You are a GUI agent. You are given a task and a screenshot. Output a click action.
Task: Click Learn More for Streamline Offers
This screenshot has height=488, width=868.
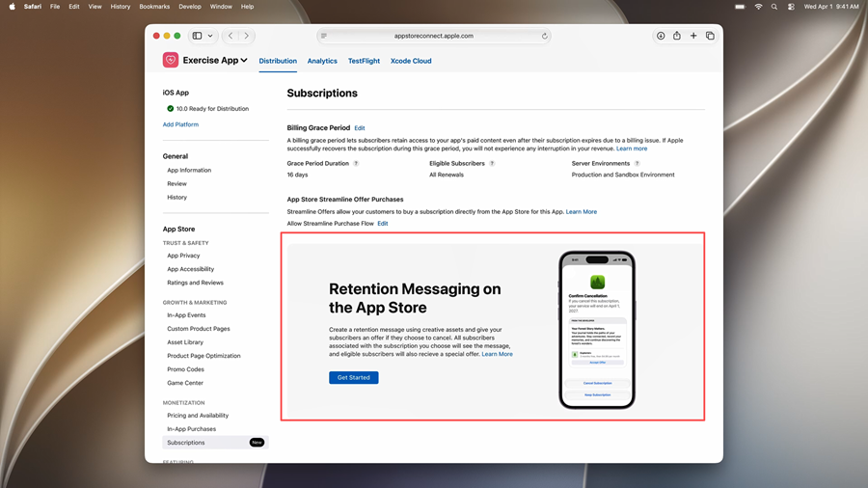582,212
